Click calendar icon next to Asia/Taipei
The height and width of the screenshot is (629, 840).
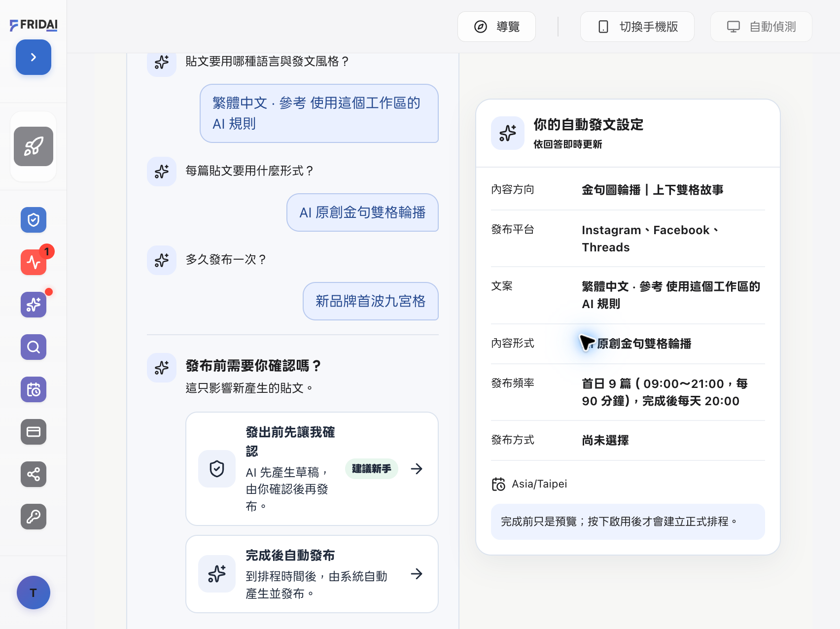(x=498, y=484)
